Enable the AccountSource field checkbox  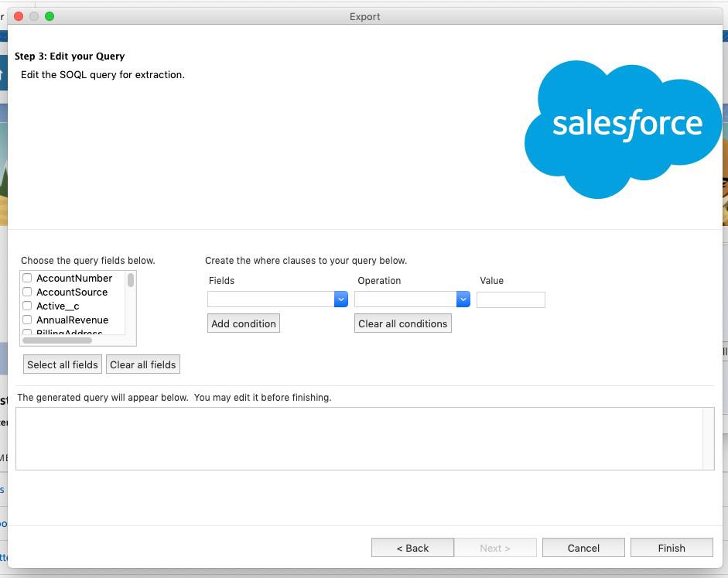click(x=27, y=292)
